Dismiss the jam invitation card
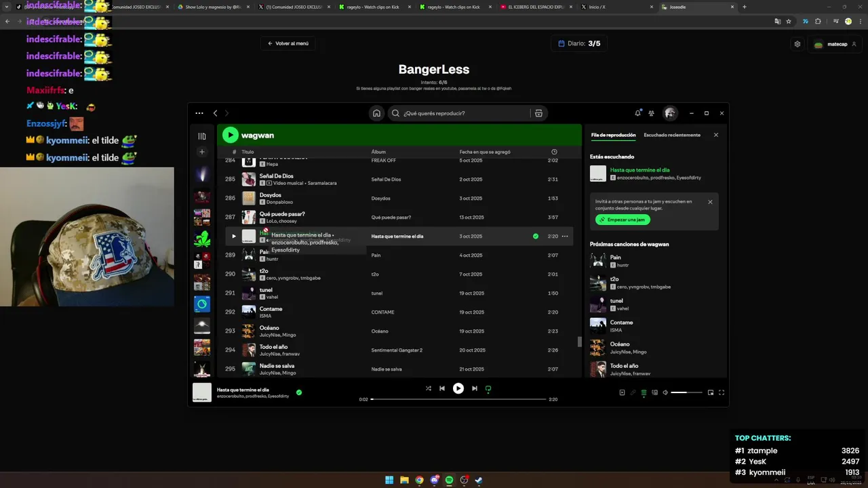The width and height of the screenshot is (868, 488). (x=710, y=202)
